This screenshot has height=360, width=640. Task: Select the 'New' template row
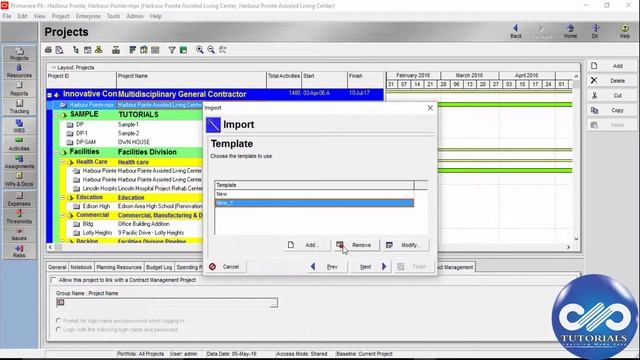[x=314, y=194]
